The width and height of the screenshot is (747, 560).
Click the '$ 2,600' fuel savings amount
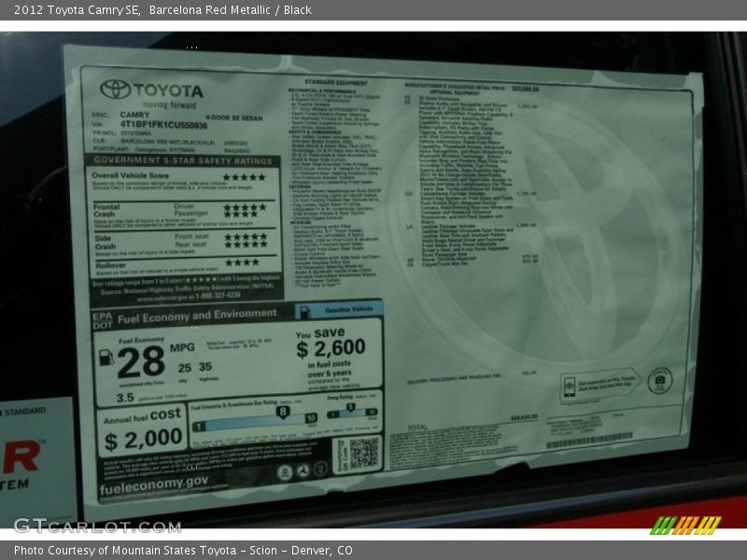331,348
